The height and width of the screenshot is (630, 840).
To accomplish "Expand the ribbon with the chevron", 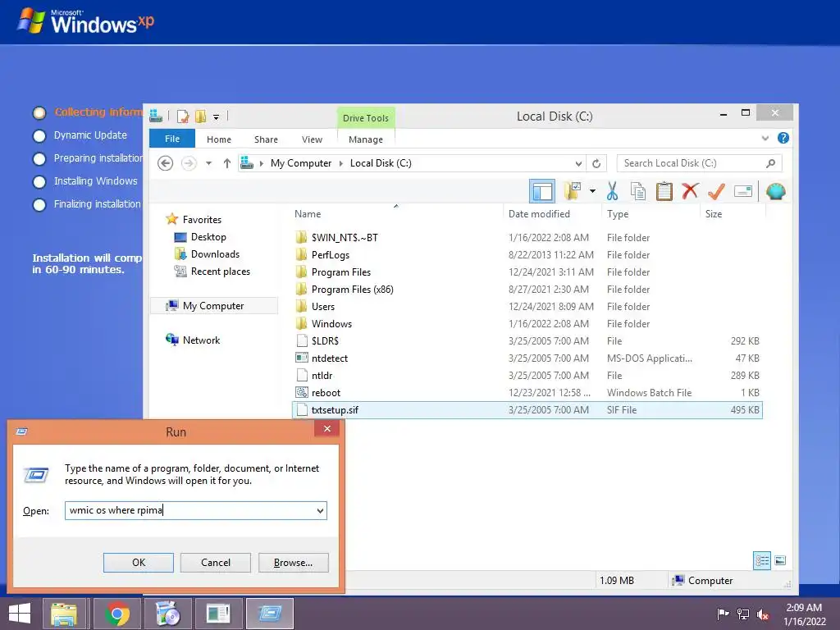I will click(765, 138).
